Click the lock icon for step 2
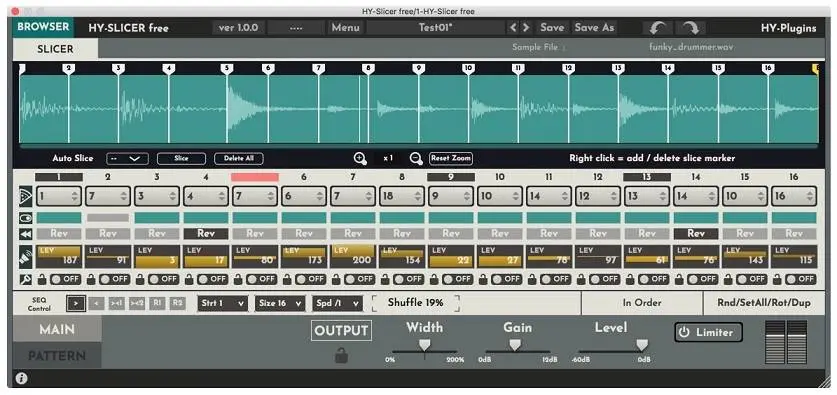Image resolution: width=837 pixels, height=395 pixels. point(91,279)
